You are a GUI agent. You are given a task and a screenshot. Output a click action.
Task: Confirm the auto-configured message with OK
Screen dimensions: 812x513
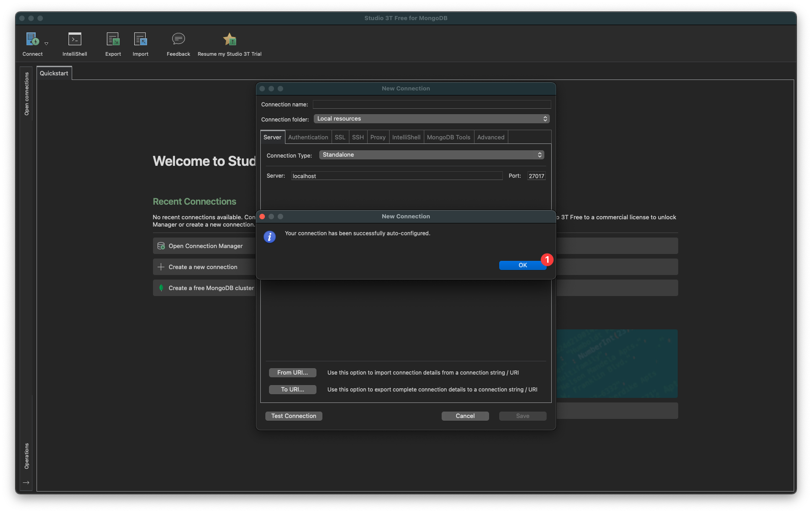[x=523, y=265]
